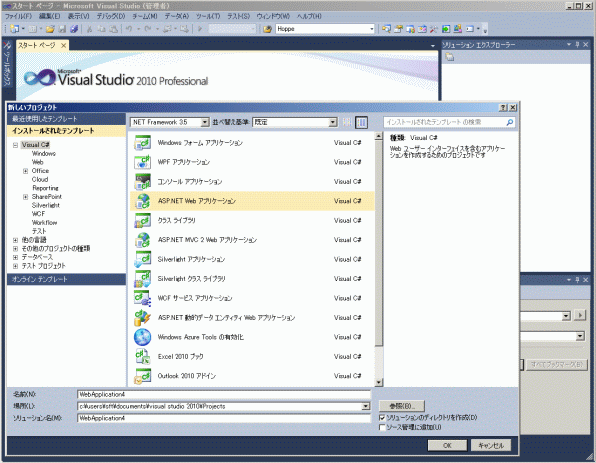Click the Outlook 2010 アドイン template icon
Image resolution: width=596 pixels, height=463 pixels.
(143, 376)
